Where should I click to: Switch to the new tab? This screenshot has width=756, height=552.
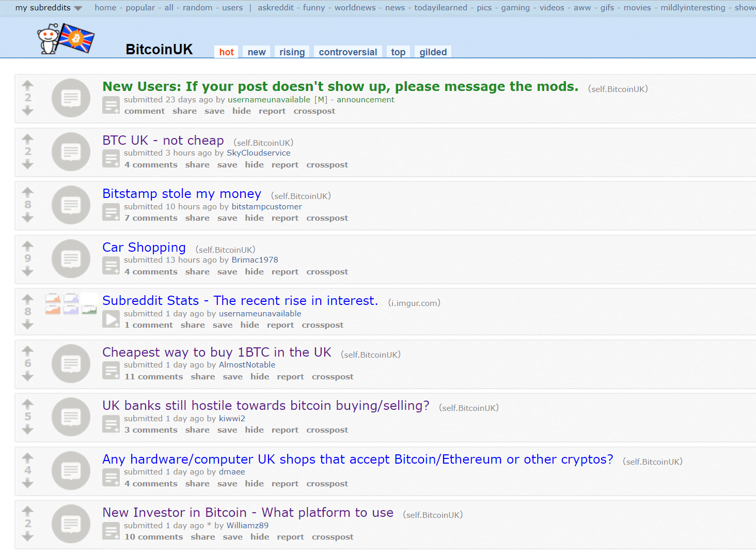tap(257, 52)
